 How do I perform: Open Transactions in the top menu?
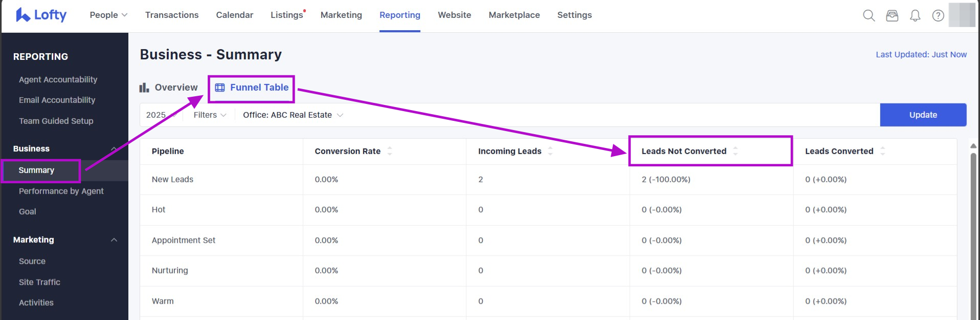[172, 15]
